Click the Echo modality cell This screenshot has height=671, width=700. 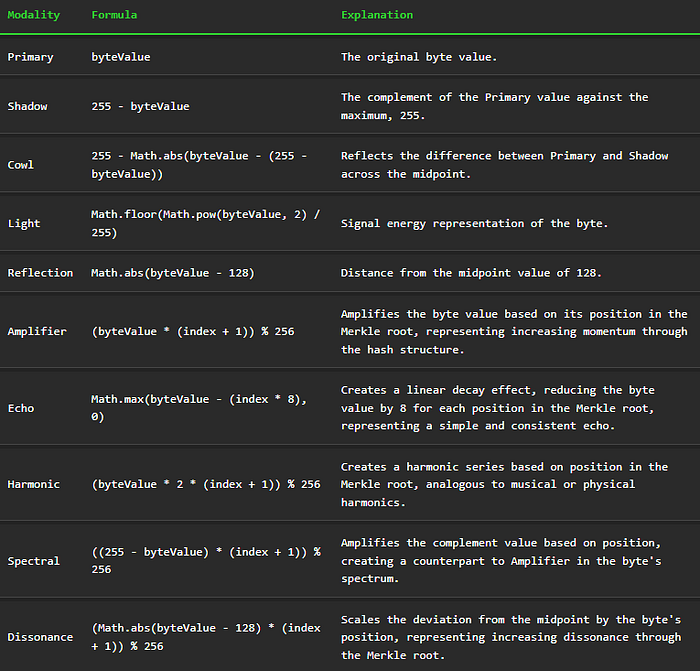(21, 408)
